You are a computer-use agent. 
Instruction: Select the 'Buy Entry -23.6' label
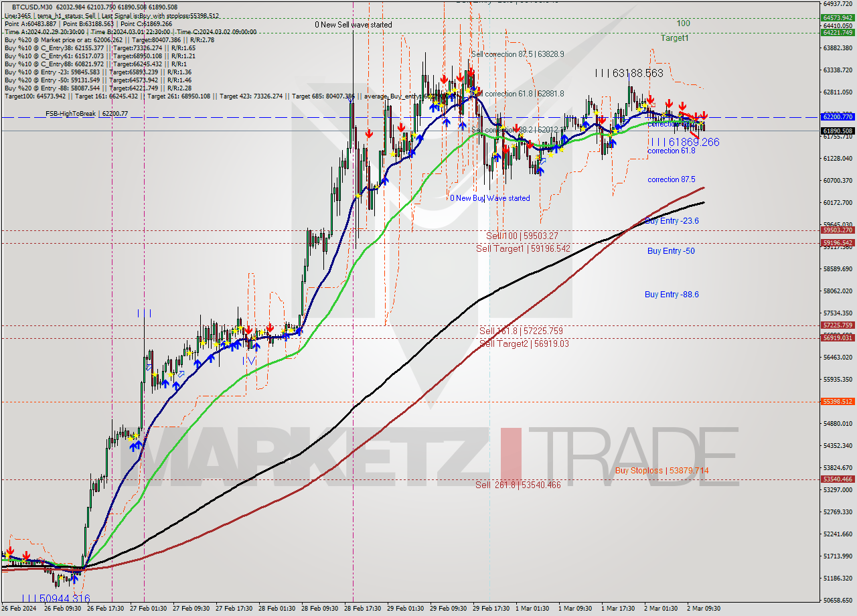coord(672,220)
